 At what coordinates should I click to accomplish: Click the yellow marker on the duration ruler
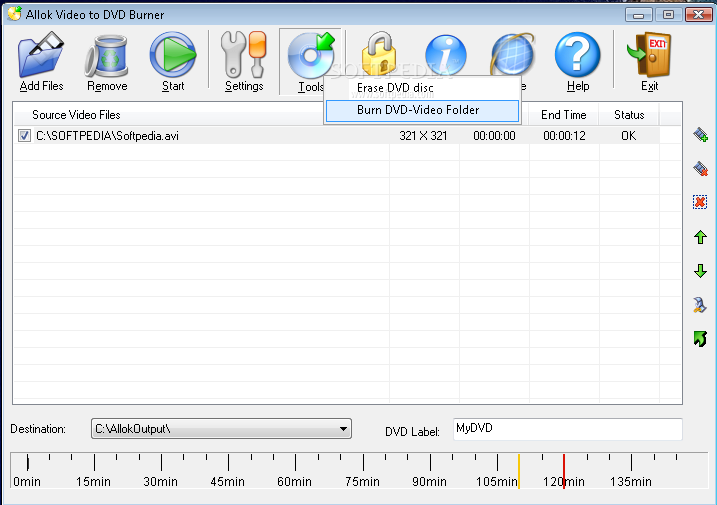[x=519, y=471]
